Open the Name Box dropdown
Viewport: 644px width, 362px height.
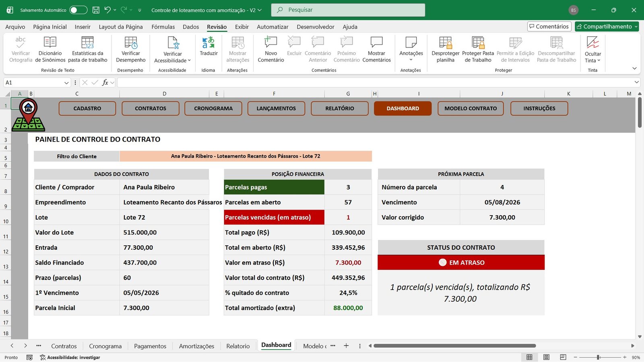pyautogui.click(x=66, y=82)
